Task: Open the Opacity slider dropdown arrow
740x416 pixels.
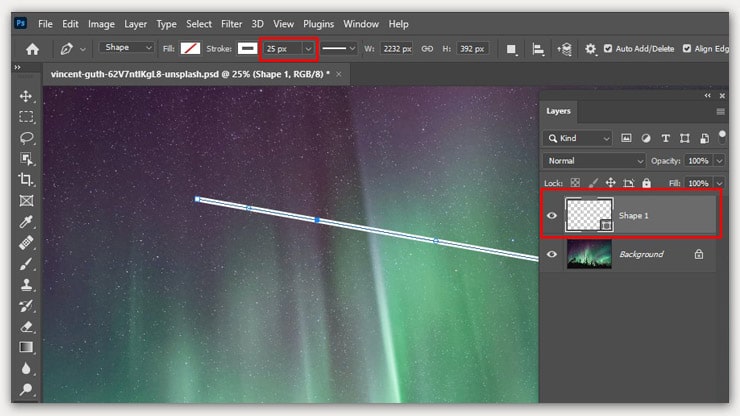Action: pyautogui.click(x=719, y=161)
